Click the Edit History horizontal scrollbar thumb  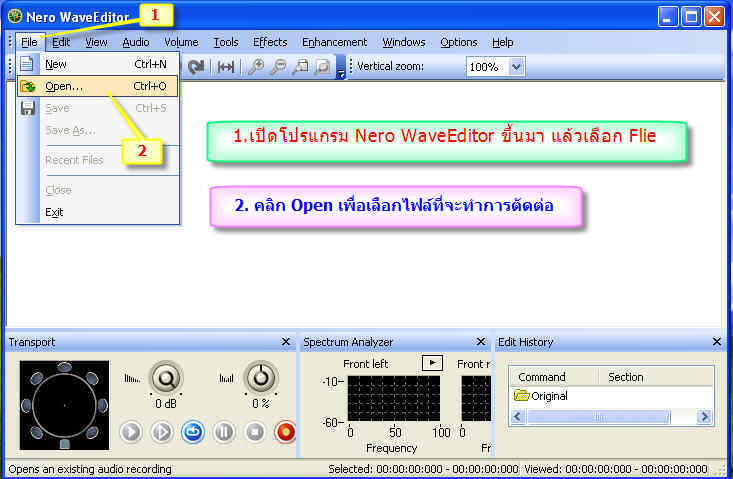(x=599, y=417)
